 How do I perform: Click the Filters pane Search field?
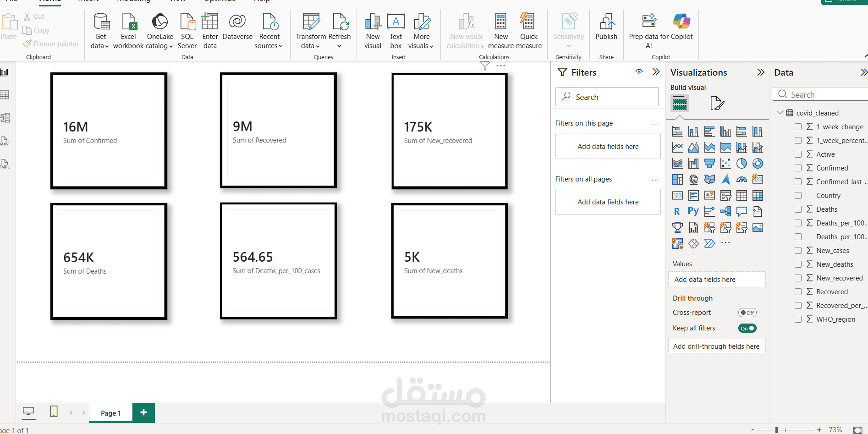tap(607, 97)
